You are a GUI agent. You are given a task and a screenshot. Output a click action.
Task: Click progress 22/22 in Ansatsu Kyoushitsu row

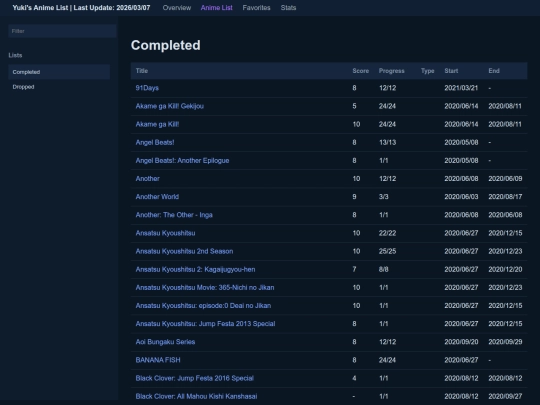387,233
